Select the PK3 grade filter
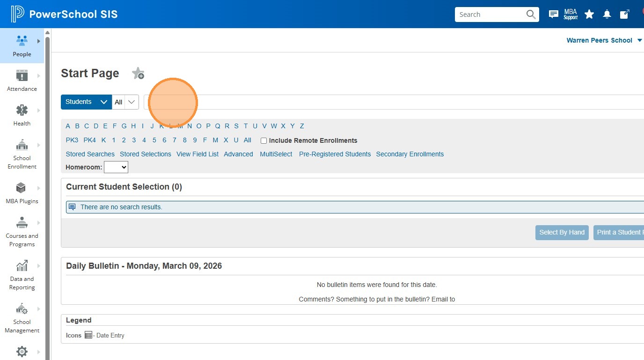Image resolution: width=644 pixels, height=360 pixels. click(x=72, y=140)
